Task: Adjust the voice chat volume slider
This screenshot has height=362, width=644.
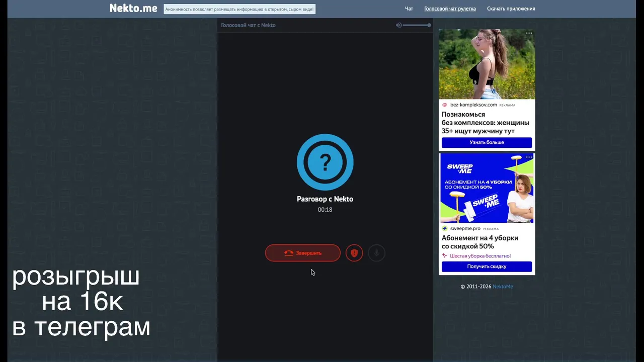Action: [x=417, y=25]
